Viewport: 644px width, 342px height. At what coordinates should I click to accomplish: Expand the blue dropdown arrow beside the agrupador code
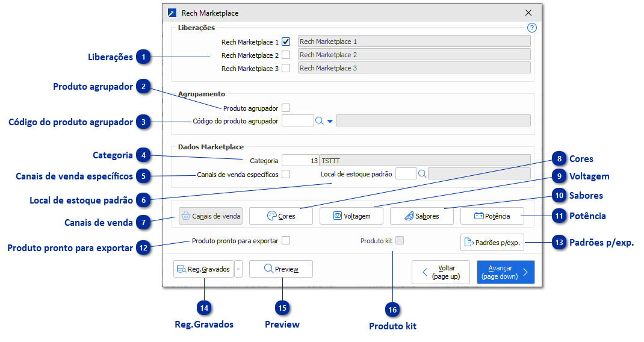[x=329, y=121]
